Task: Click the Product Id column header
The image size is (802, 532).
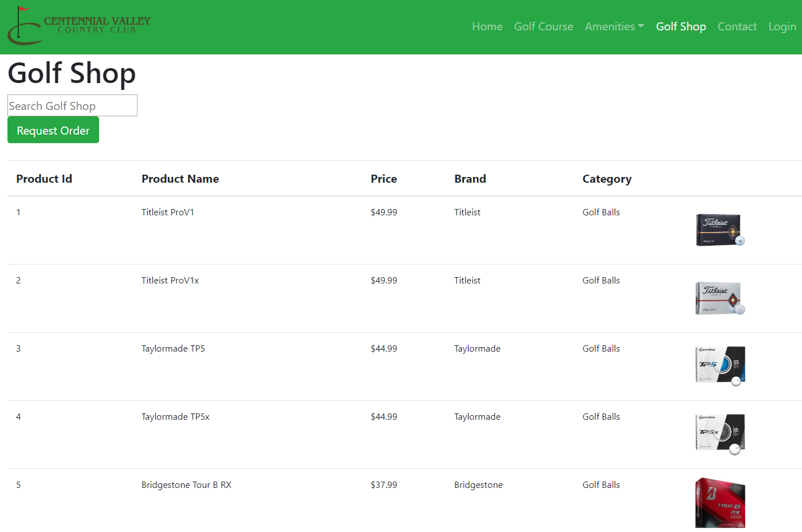Action: [x=44, y=179]
